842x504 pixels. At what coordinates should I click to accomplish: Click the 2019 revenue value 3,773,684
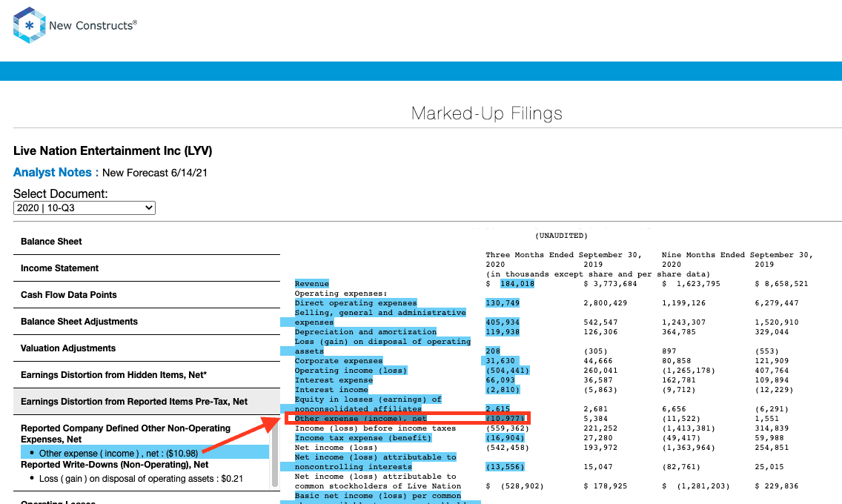click(610, 283)
